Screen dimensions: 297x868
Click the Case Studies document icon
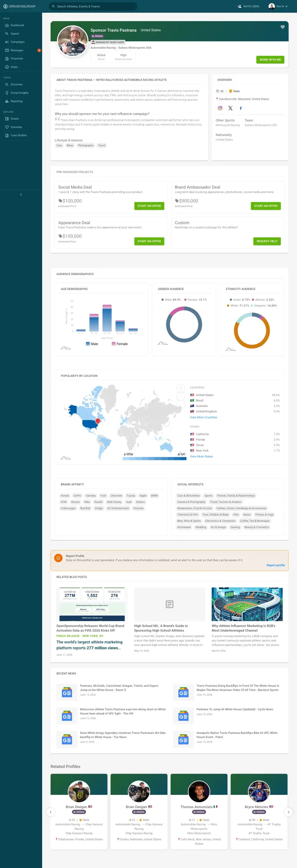coord(7,135)
